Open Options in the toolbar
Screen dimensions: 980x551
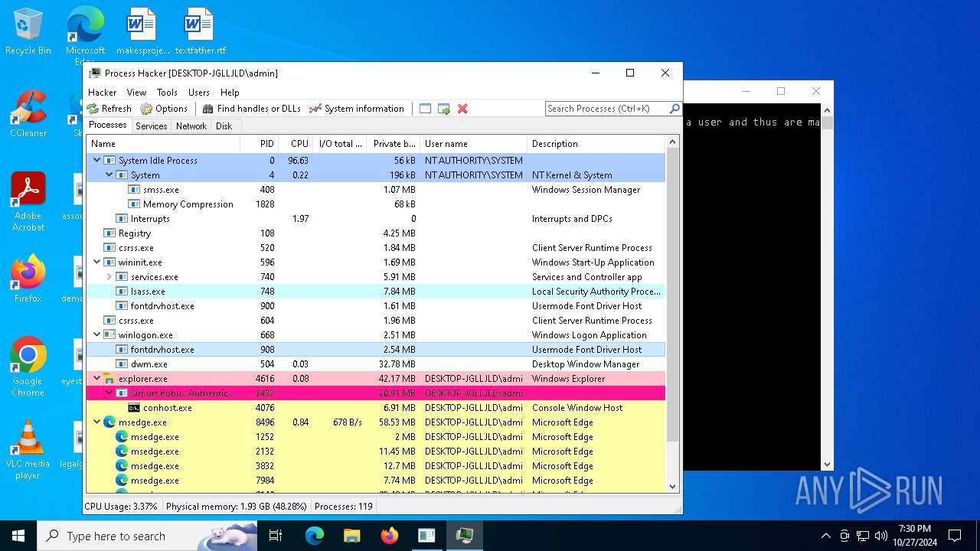pos(164,109)
